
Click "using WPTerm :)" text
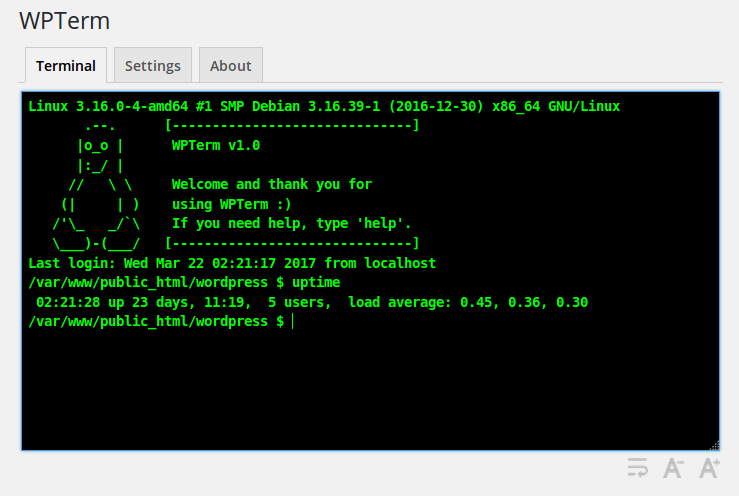pos(231,204)
